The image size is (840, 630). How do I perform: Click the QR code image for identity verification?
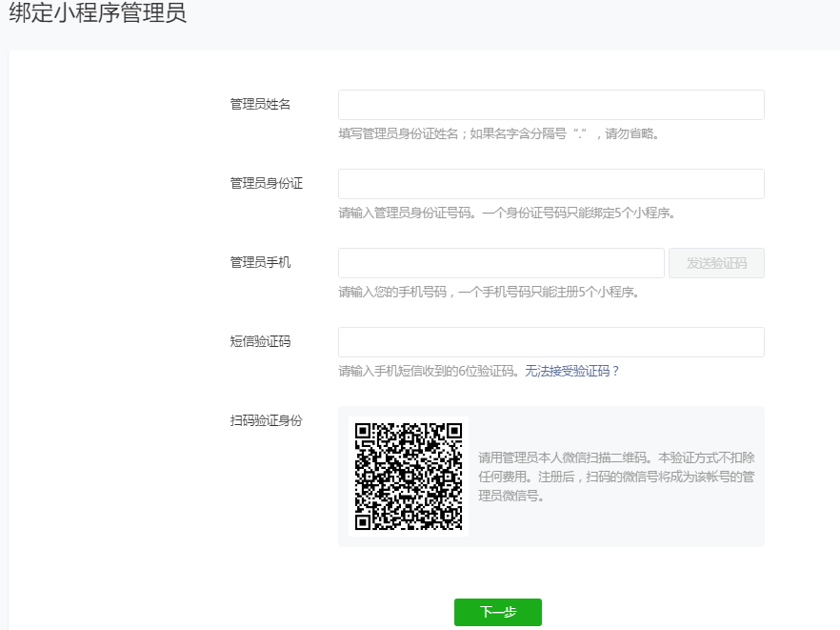(x=409, y=477)
